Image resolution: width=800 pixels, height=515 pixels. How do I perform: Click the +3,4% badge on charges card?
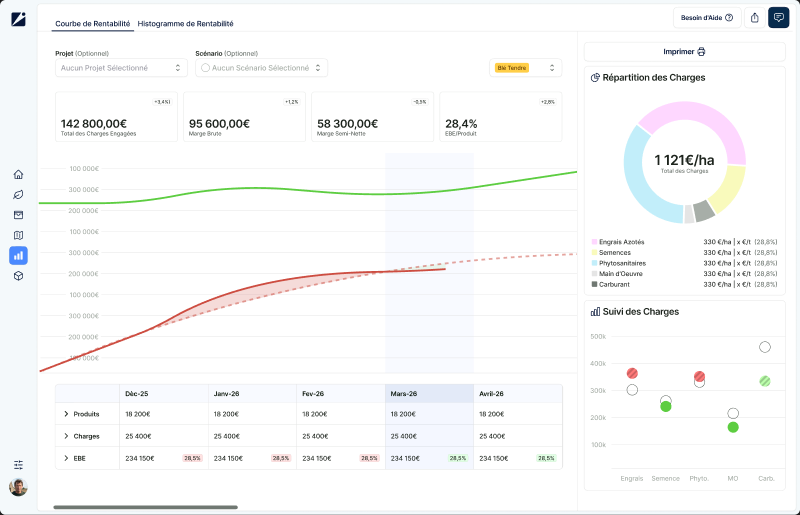162,102
